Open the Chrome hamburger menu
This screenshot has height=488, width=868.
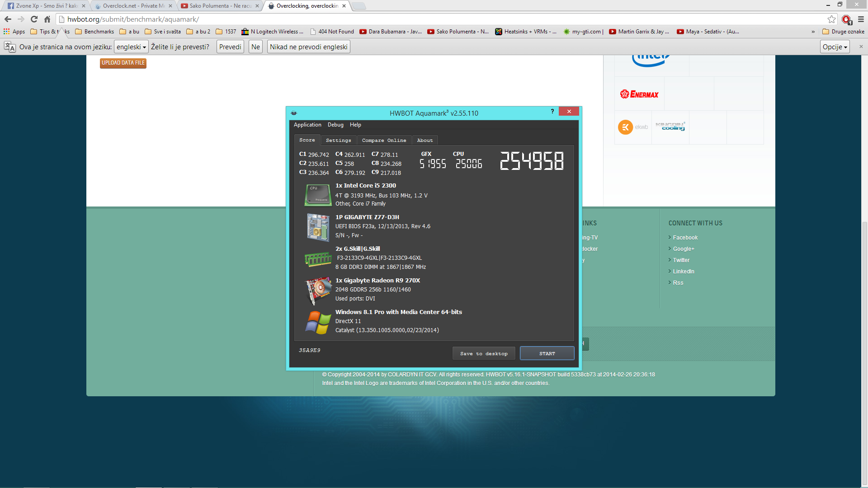point(861,19)
